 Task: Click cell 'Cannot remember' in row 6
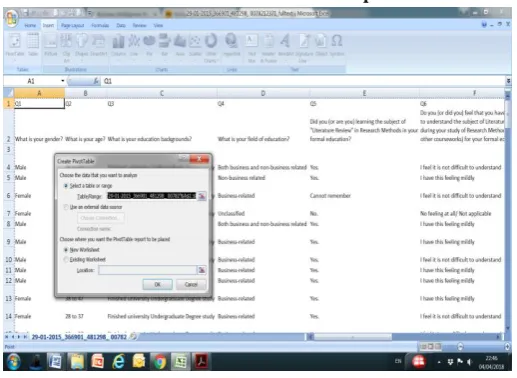tap(330, 196)
